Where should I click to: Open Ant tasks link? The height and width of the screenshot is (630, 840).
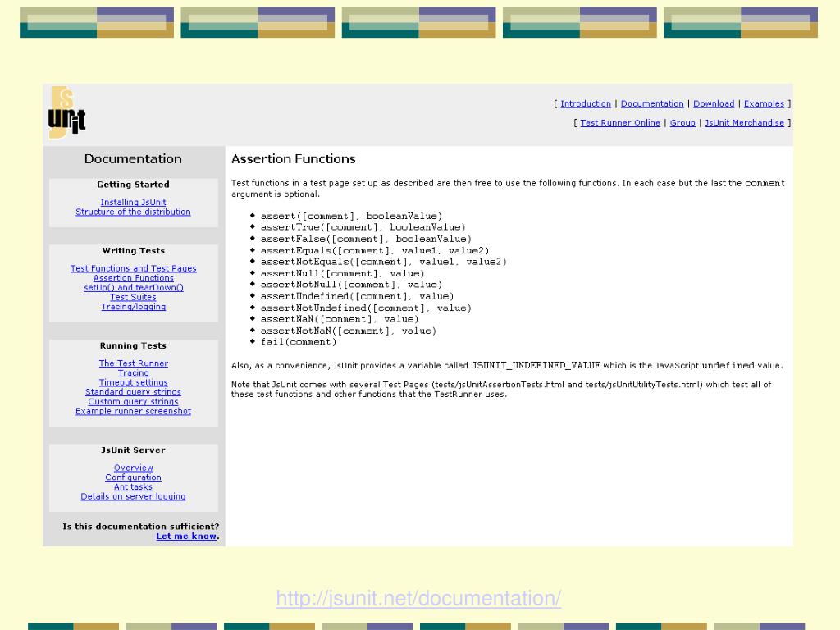[x=134, y=487]
